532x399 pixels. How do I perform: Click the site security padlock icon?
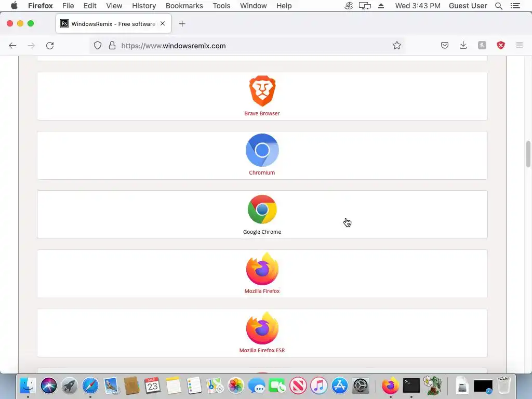click(x=112, y=46)
